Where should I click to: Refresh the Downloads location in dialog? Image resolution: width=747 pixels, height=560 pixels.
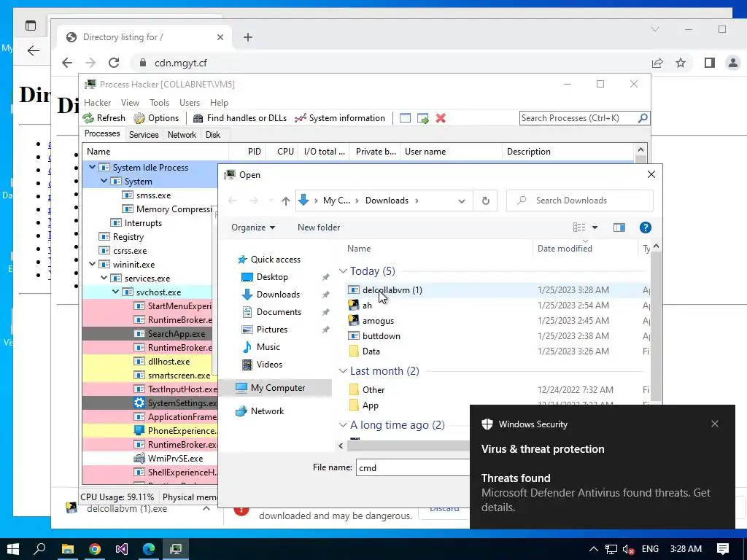click(485, 201)
